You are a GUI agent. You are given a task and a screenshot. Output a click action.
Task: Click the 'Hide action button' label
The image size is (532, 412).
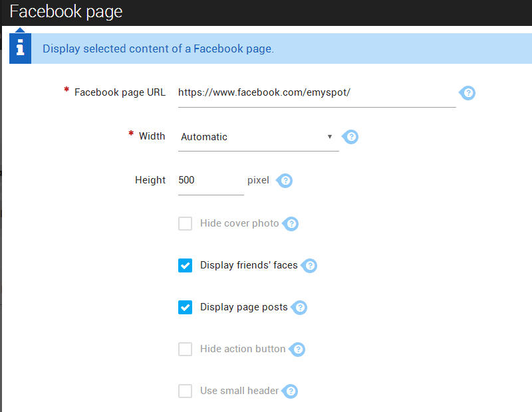243,349
